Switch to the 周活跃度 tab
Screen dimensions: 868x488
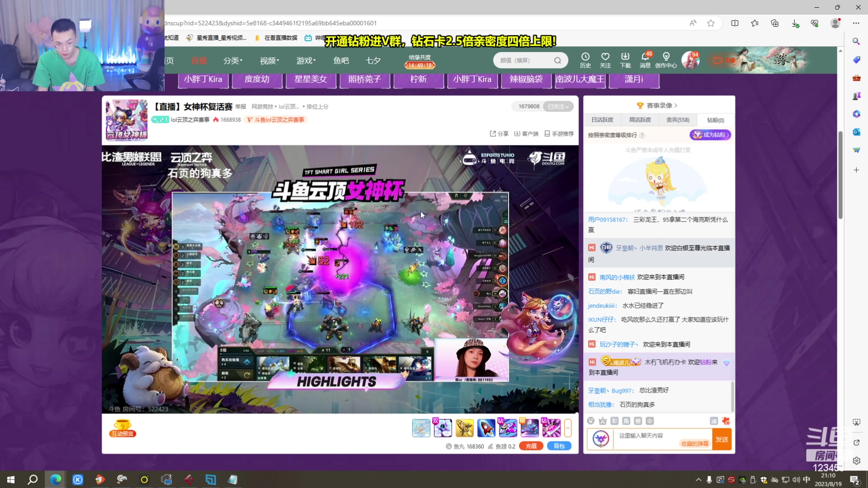point(640,120)
